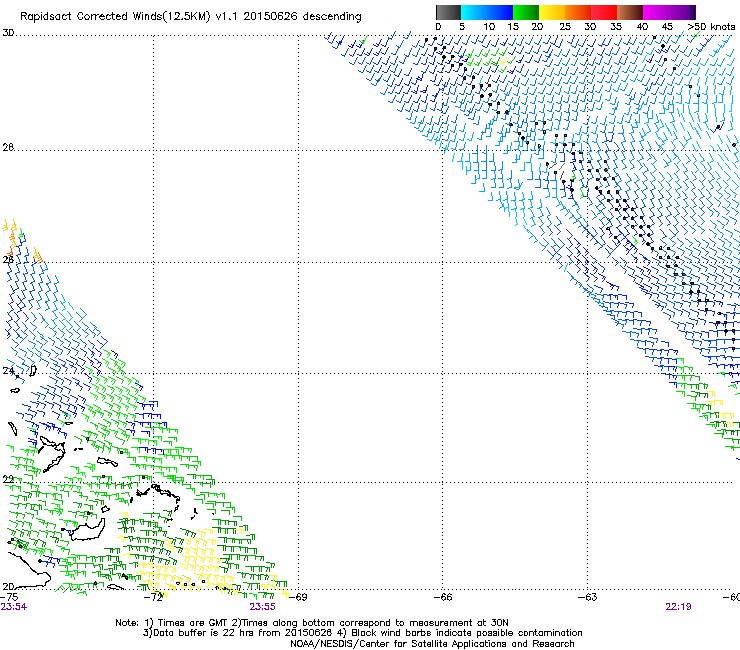The image size is (740, 650).
Task: Click the longitude label -75
Action: [9, 597]
